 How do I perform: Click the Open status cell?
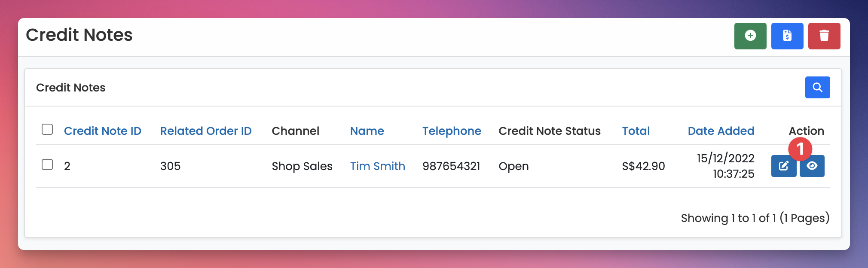click(513, 166)
